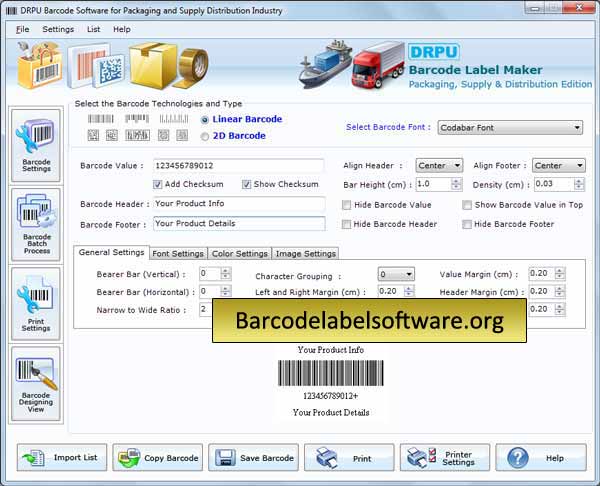
Task: Select third wide 2D barcode sample icon
Action: (x=137, y=135)
